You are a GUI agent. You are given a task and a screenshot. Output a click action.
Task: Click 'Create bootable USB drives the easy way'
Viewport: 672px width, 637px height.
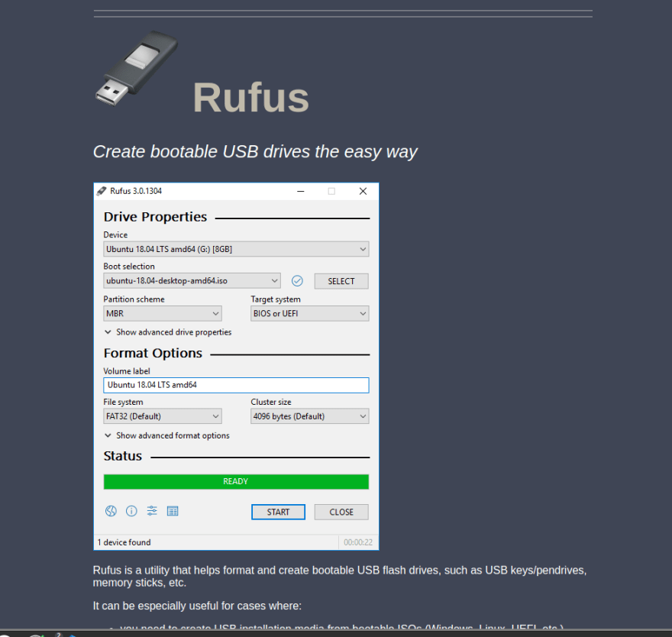255,152
